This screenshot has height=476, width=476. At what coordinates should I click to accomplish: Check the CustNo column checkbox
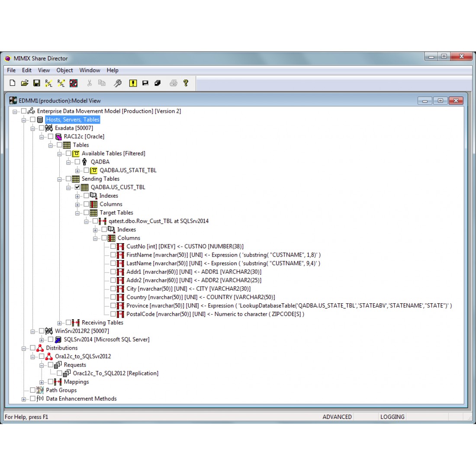point(113,246)
